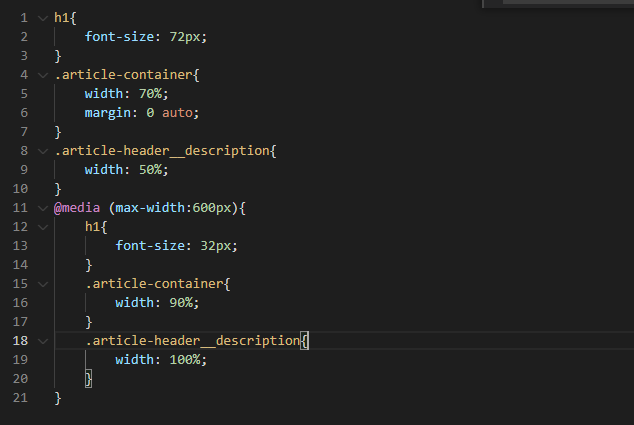Collapse the @media block on line 11
The width and height of the screenshot is (634, 425).
coord(42,208)
